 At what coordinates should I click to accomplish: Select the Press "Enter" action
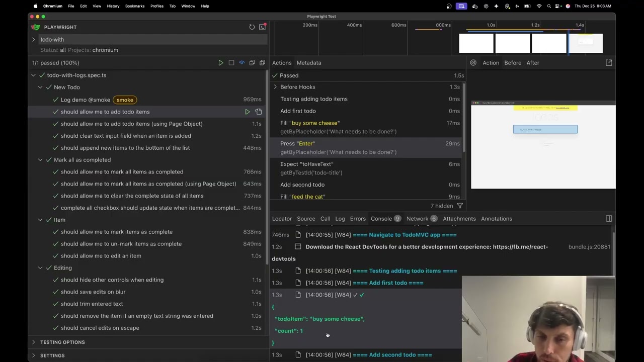pyautogui.click(x=366, y=148)
